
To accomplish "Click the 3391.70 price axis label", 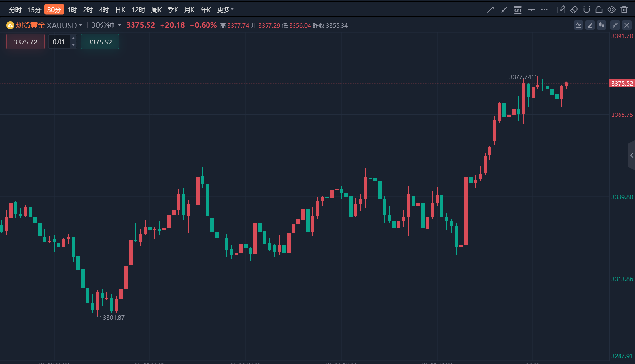I will click(x=622, y=36).
